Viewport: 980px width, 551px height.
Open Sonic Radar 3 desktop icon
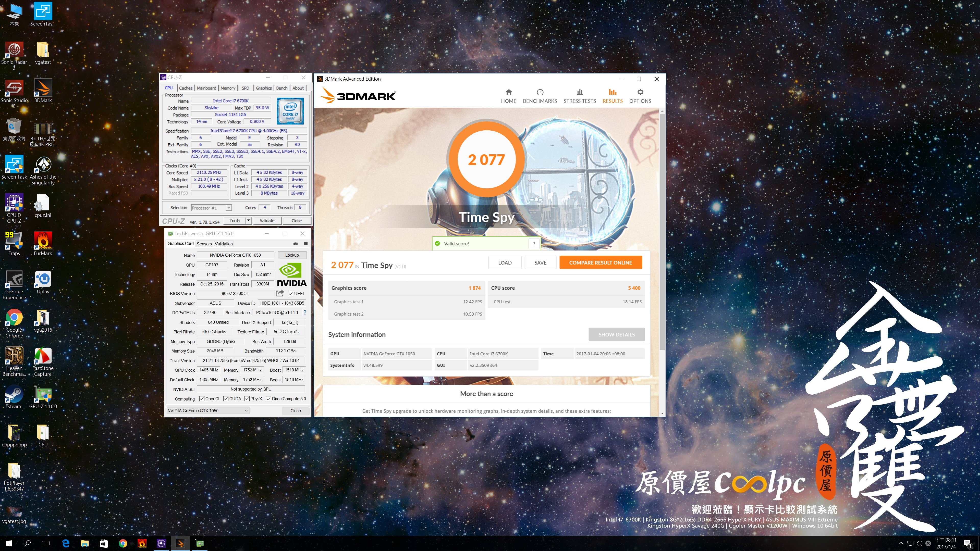click(x=14, y=56)
